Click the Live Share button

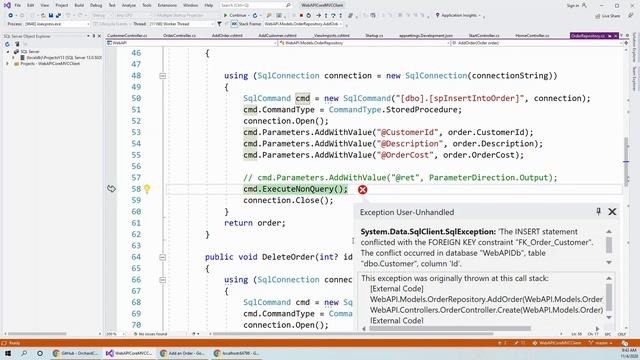[608, 16]
